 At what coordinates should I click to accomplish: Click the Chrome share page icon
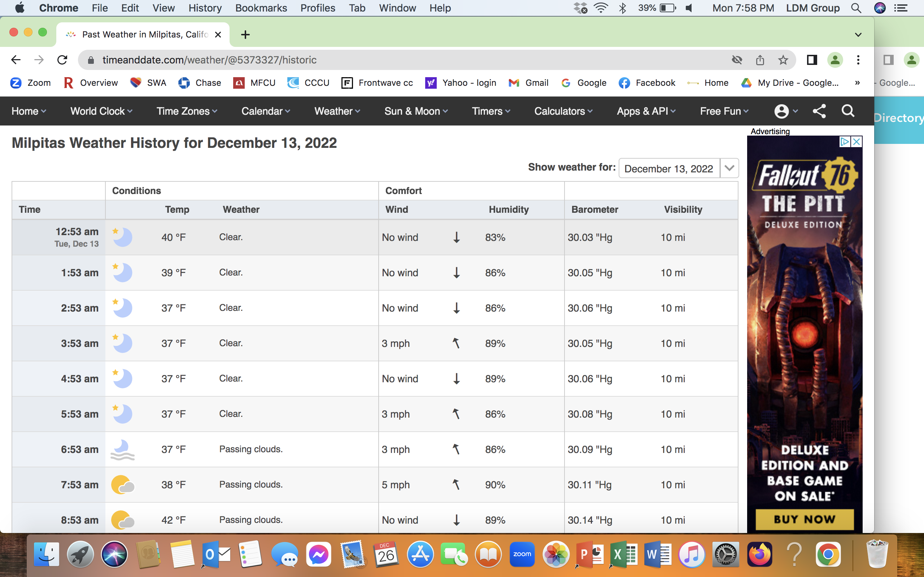pyautogui.click(x=760, y=60)
